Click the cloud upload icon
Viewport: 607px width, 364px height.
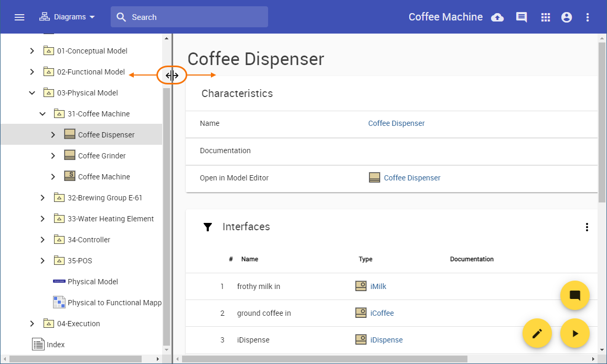[497, 17]
